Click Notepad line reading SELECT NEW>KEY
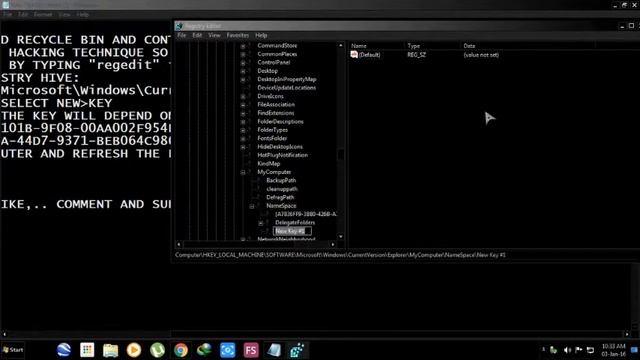The image size is (640, 360). [56, 103]
